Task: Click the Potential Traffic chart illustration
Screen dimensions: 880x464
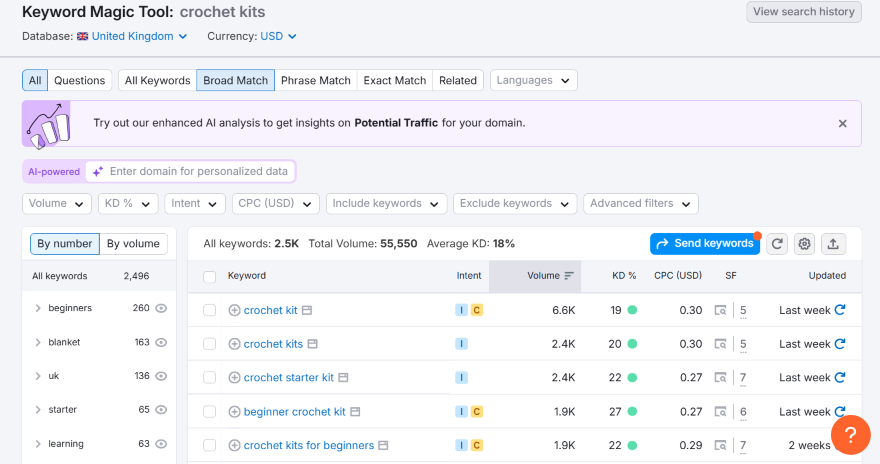Action: click(x=47, y=124)
